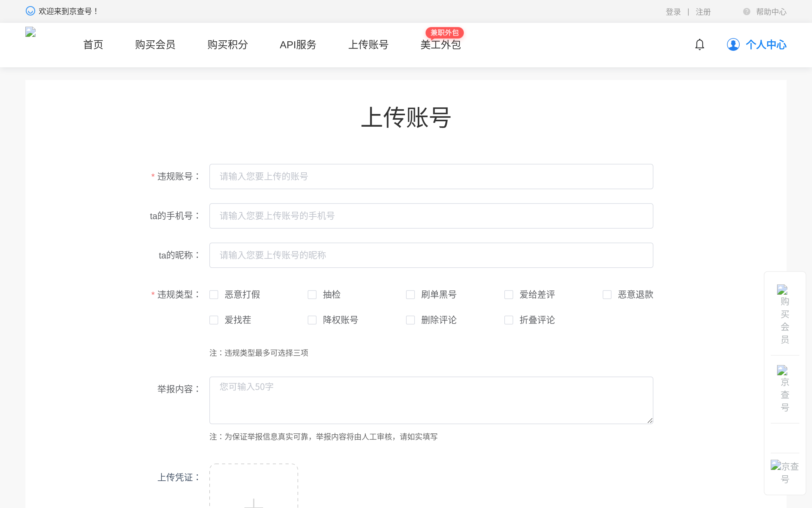
Task: Select the 降权账号 checkbox
Action: click(x=312, y=320)
